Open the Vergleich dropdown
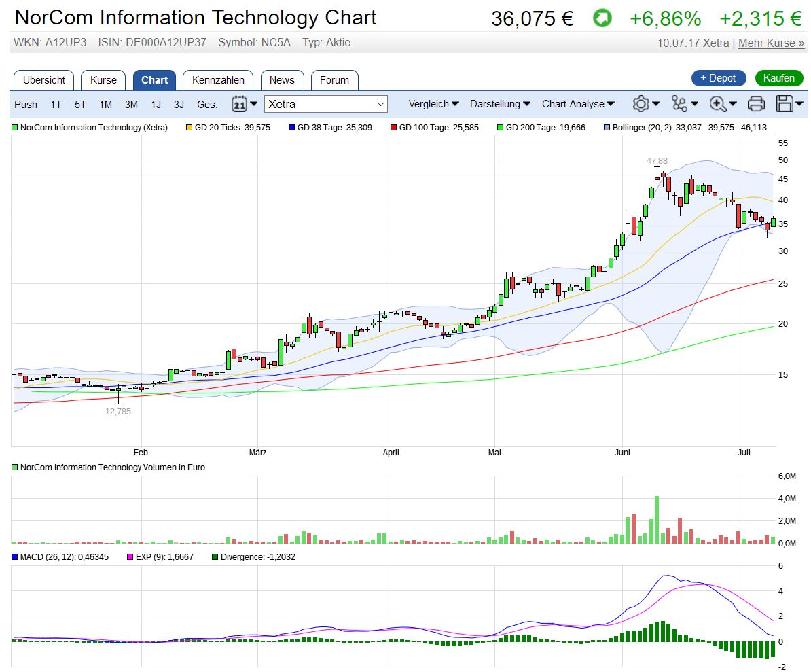 [x=433, y=104]
